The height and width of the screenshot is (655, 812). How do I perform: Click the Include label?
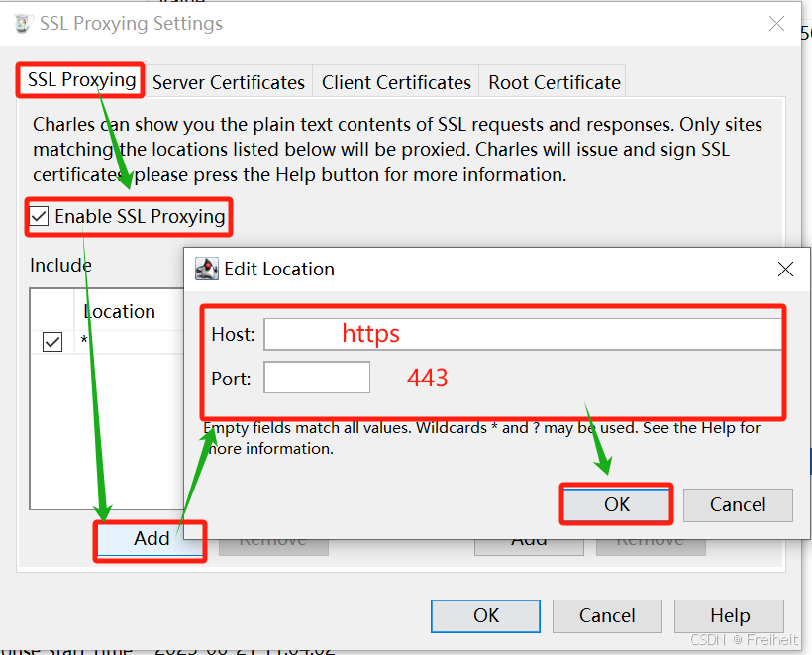[x=60, y=266]
